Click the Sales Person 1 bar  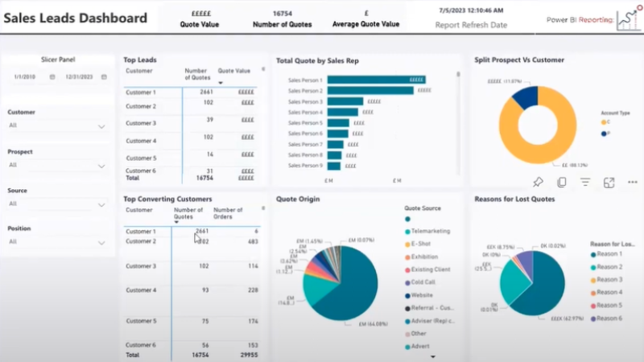coord(376,80)
